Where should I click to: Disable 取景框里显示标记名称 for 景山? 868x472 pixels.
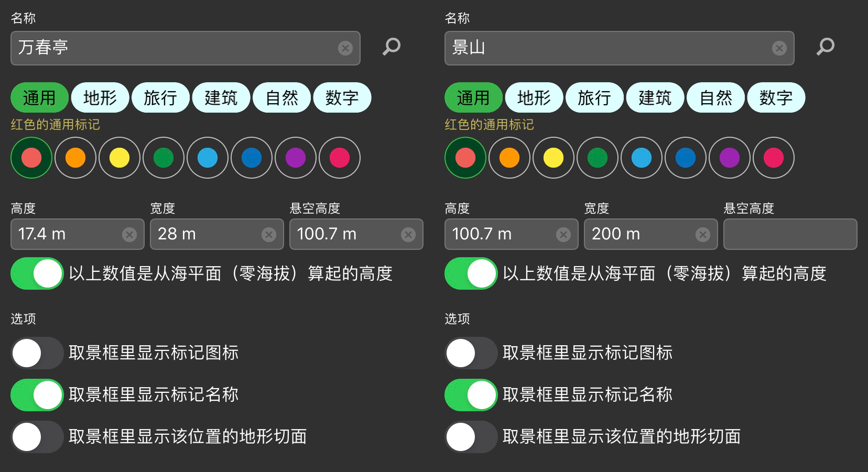(471, 395)
